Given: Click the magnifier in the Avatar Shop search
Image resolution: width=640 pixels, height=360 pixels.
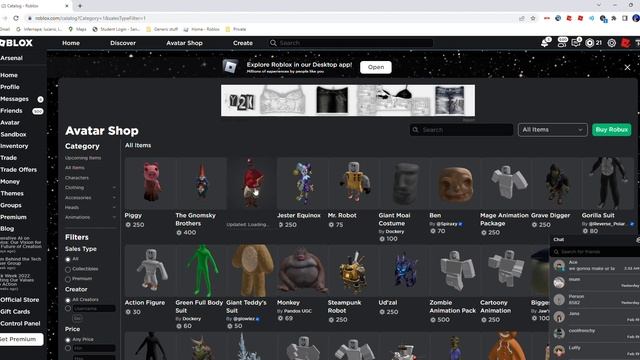Looking at the screenshot, I should [x=416, y=130].
